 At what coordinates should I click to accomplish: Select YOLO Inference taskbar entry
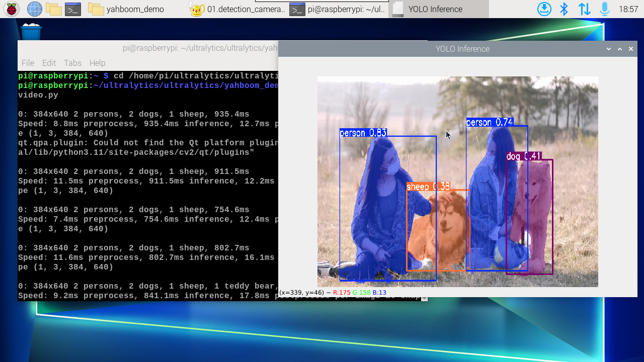(x=439, y=9)
